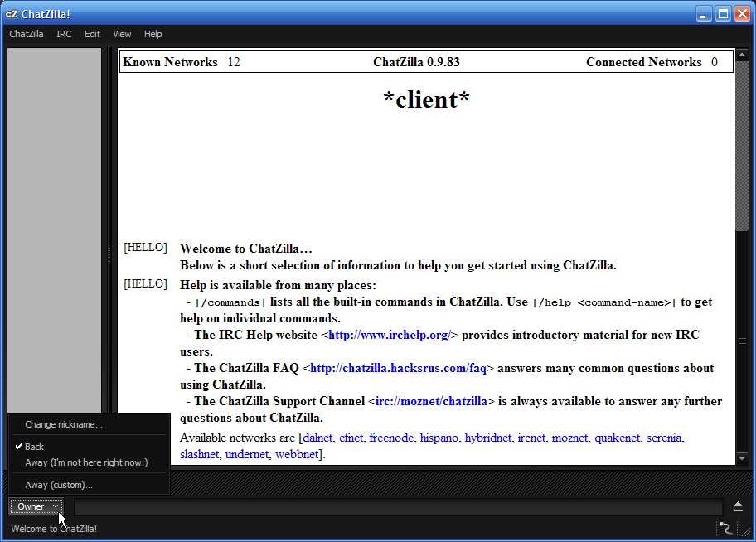The height and width of the screenshot is (542, 756).
Task: Open the IRC menu
Action: tap(64, 34)
